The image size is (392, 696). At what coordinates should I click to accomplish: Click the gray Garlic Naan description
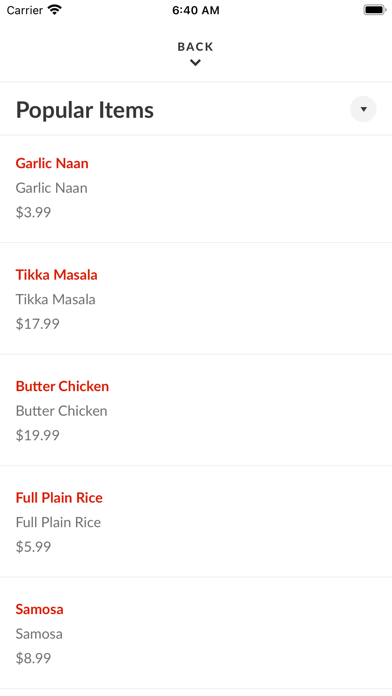pyautogui.click(x=51, y=188)
